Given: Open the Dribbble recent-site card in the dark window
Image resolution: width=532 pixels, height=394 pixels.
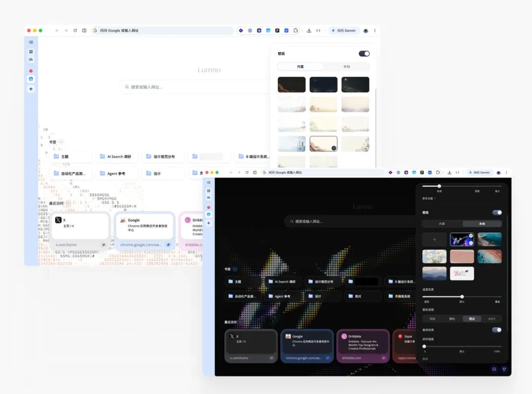Looking at the screenshot, I should click(x=363, y=346).
